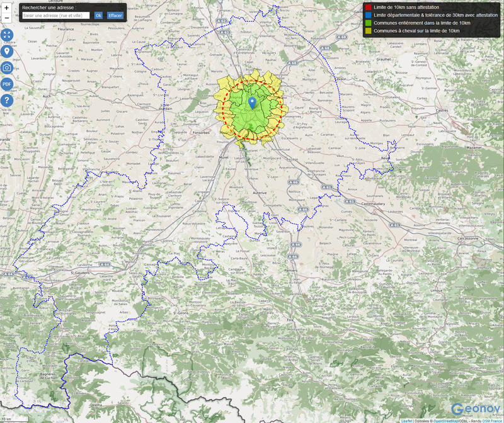504x423 pixels.
Task: Activate the geolocation pin button
Action: pos(7,52)
